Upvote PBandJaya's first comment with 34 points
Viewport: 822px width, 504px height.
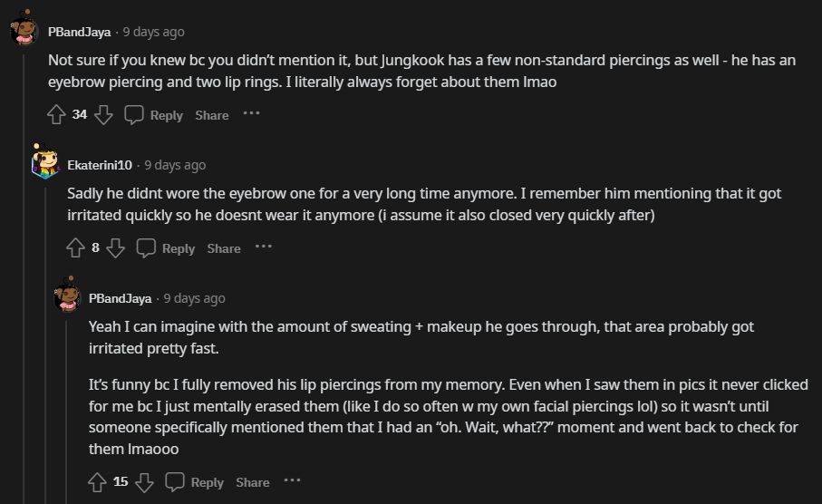(x=56, y=115)
